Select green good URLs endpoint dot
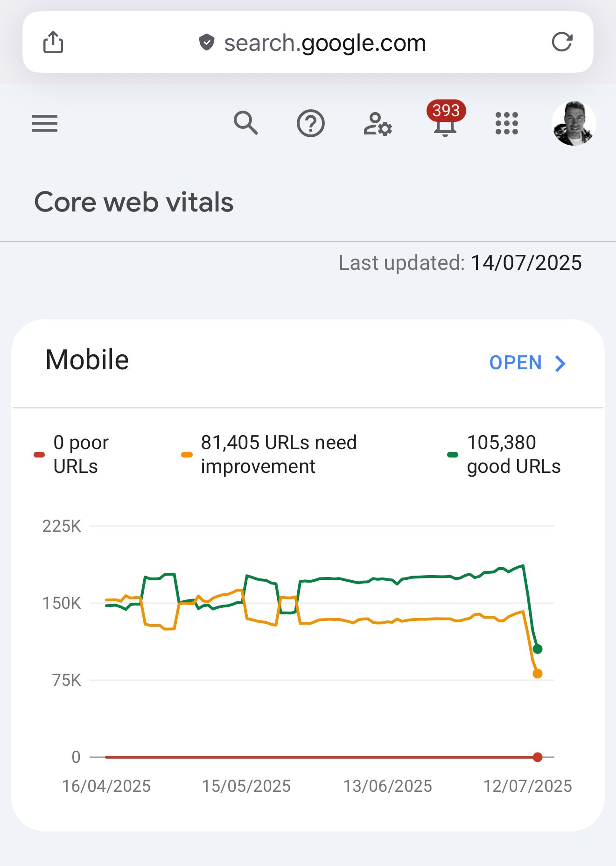 (x=538, y=649)
